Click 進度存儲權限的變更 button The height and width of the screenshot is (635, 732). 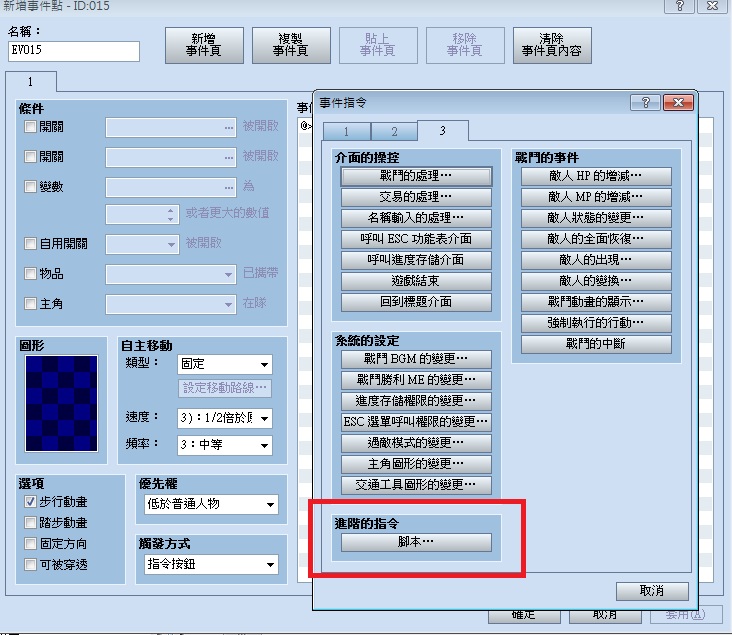416,401
